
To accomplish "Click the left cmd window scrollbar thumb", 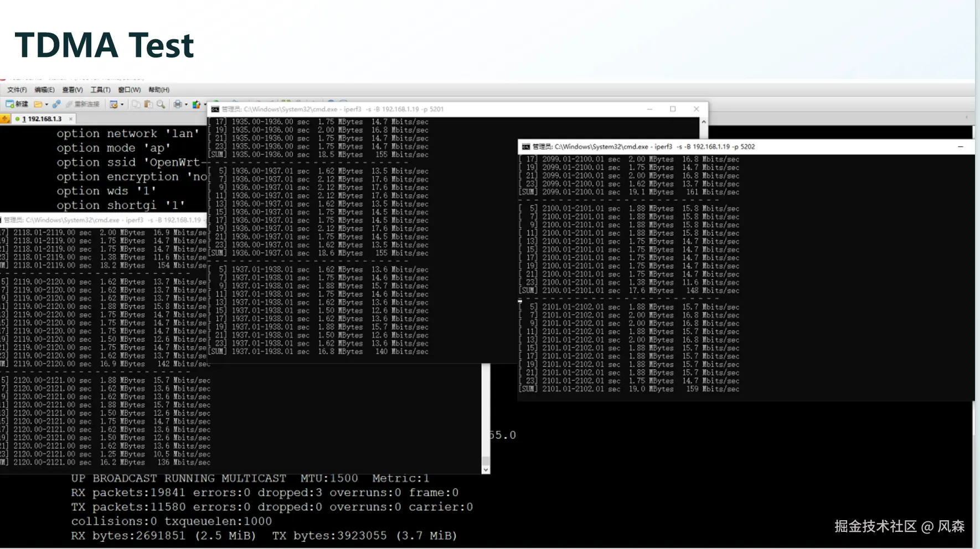I will [486, 460].
